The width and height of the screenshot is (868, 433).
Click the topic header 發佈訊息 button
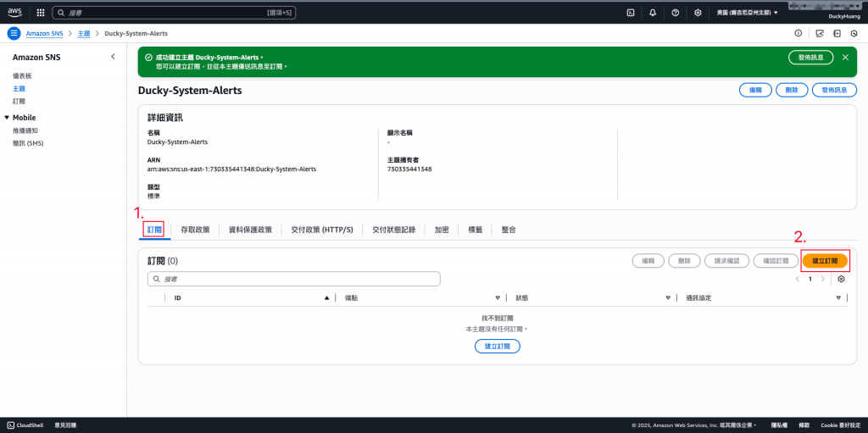click(x=835, y=90)
